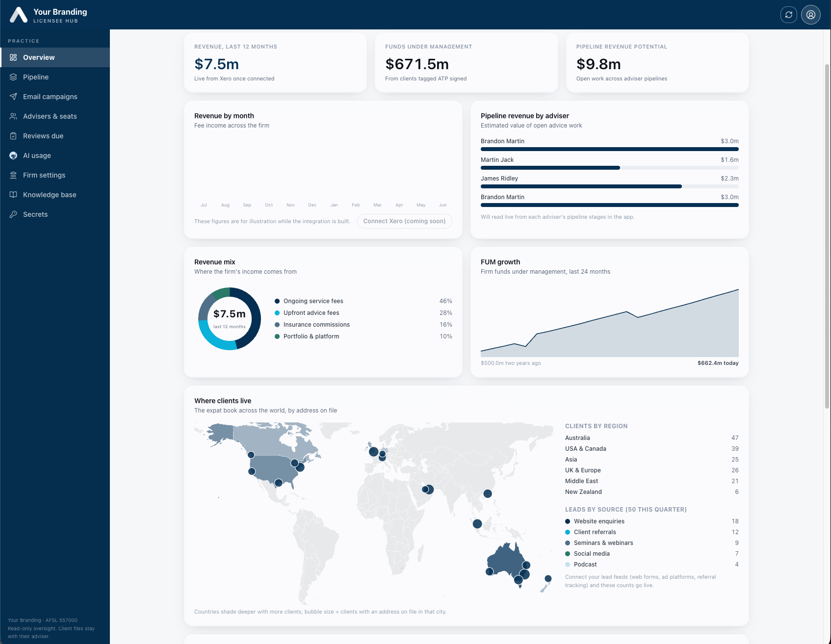This screenshot has width=831, height=644.
Task: Click the Overview grid icon in sidebar
Action: tap(13, 57)
